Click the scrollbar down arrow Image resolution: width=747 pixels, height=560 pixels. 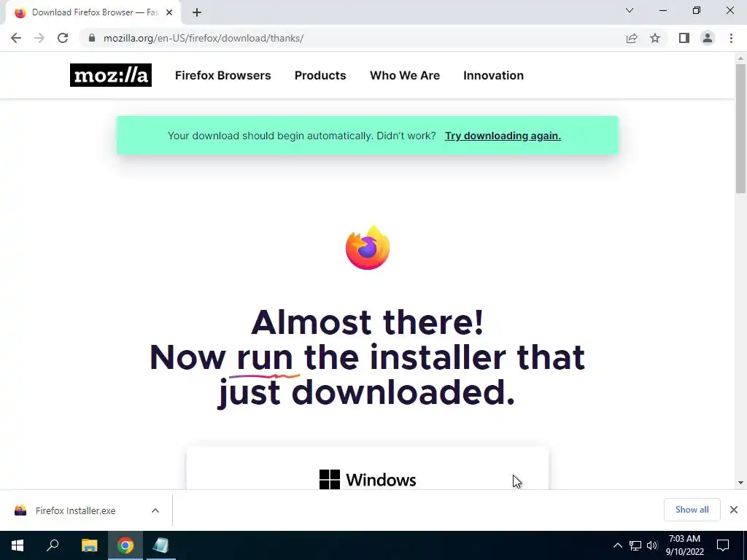740,483
